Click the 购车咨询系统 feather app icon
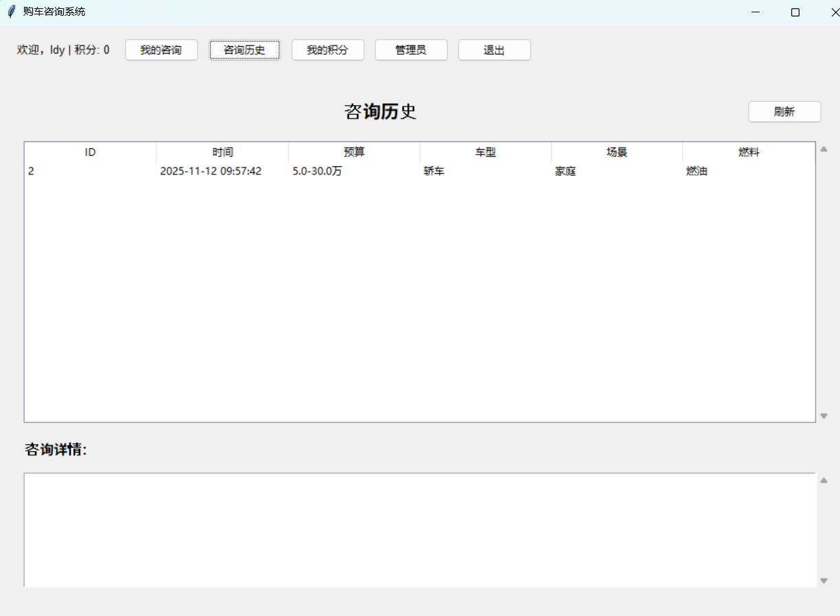 [11, 12]
